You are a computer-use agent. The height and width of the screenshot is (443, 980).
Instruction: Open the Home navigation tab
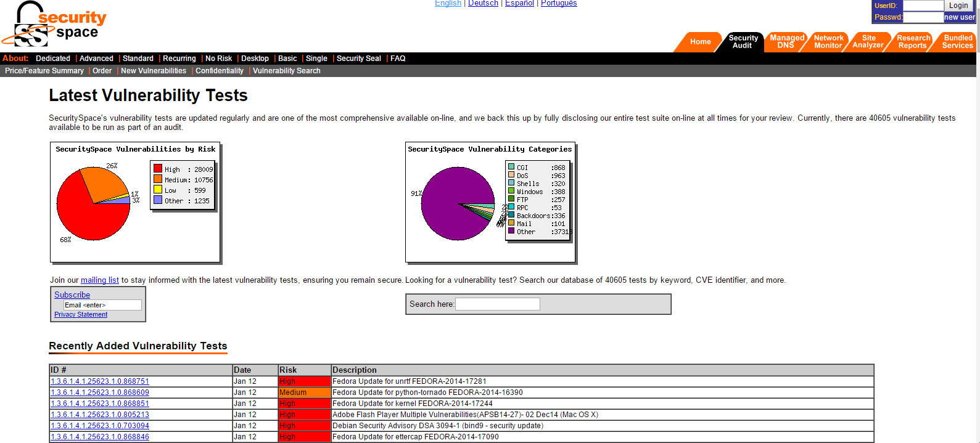pos(700,42)
